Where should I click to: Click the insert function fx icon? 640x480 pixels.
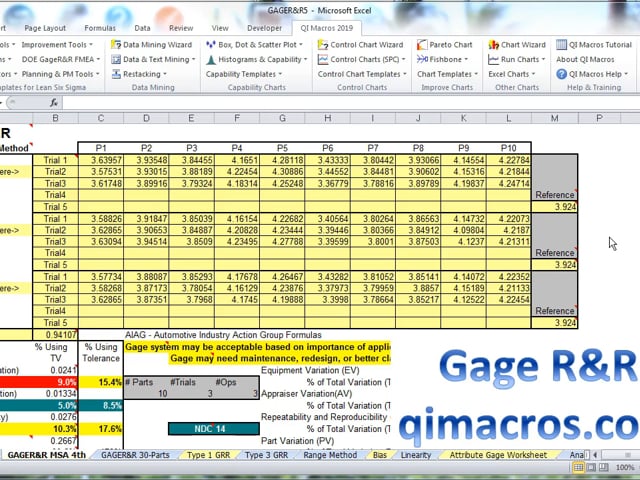pyautogui.click(x=54, y=103)
